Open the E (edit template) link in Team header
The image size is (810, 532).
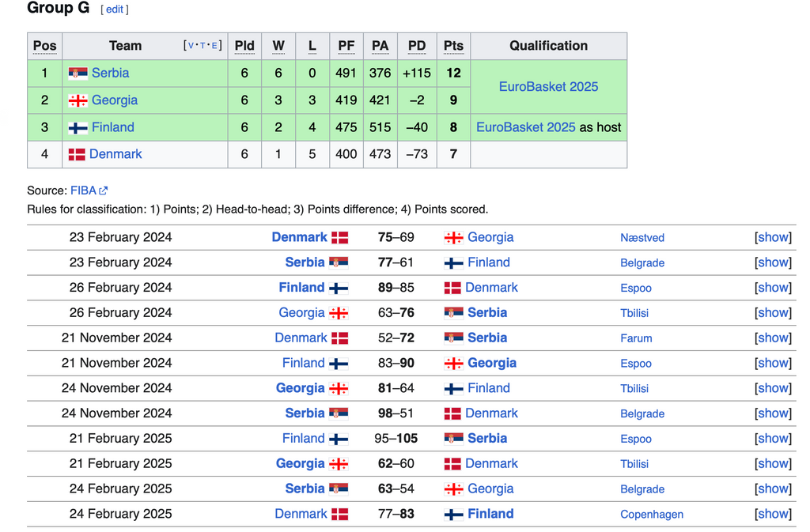pos(214,46)
